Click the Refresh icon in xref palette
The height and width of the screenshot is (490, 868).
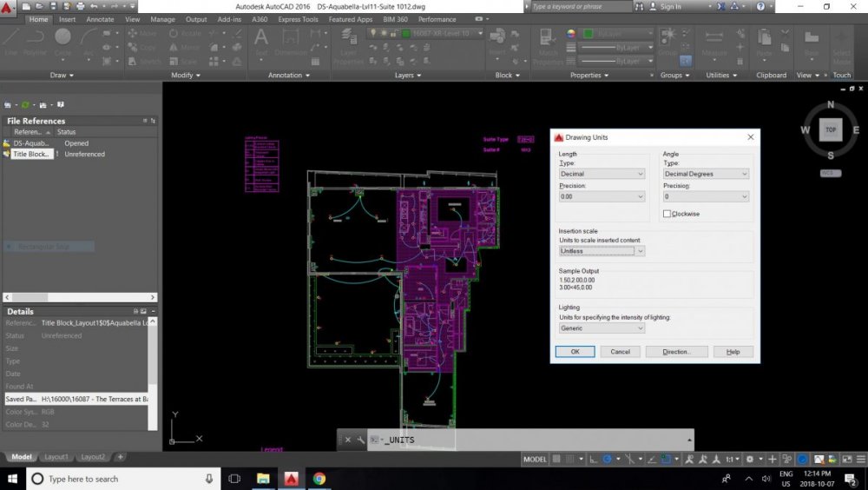pos(26,104)
